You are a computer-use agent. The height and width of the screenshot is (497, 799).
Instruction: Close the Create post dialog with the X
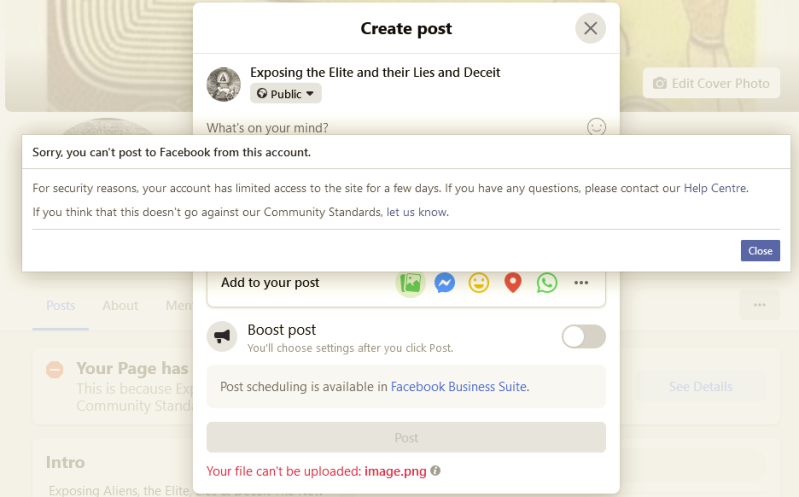[590, 28]
